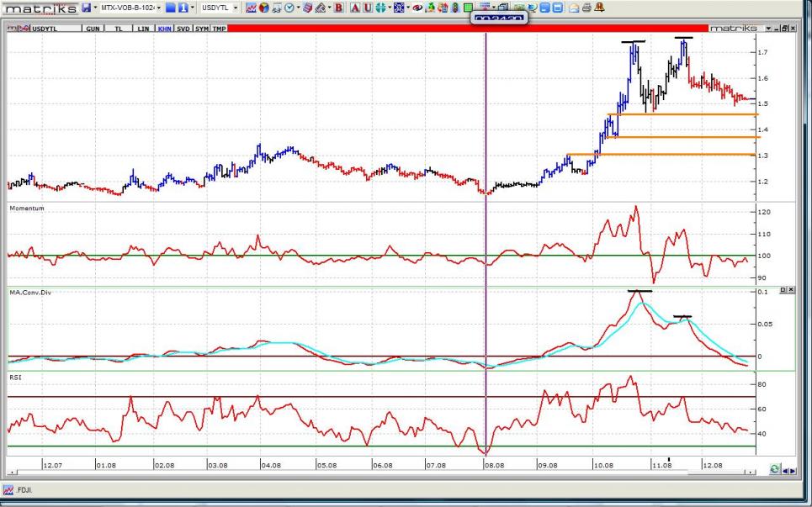Screen dimensions: 812x507
Task: Toggle the LIN scale button
Action: (x=143, y=29)
